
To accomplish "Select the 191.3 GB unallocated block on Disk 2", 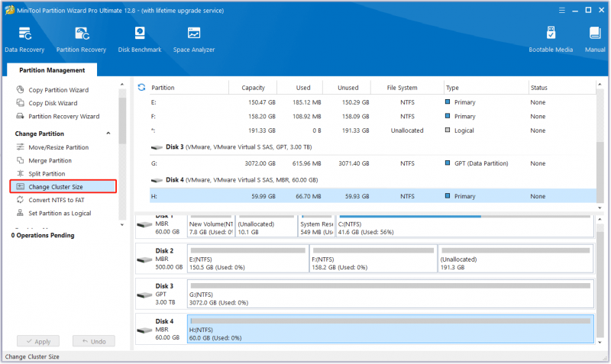I will click(516, 259).
